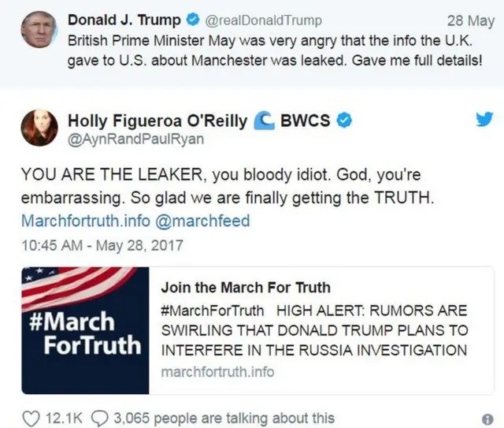The image size is (504, 428).
Task: Open Holly Figueroa O'Reilly's profile picture
Action: [x=39, y=129]
